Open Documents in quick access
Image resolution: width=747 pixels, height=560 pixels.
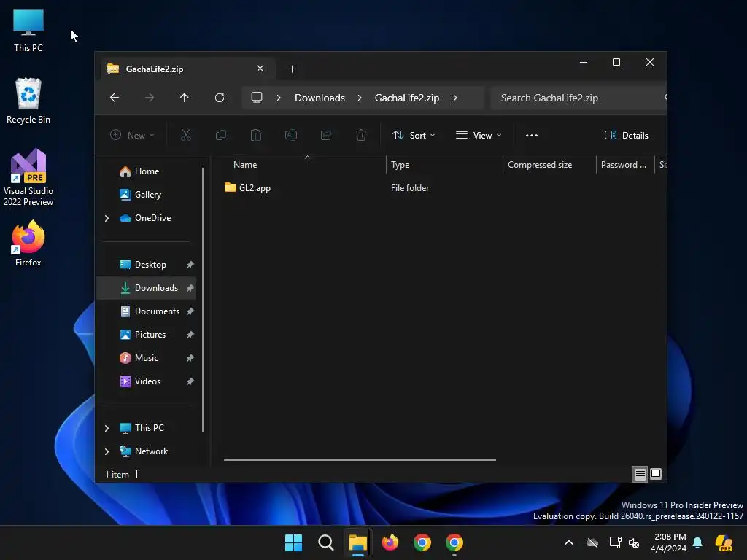pos(157,311)
